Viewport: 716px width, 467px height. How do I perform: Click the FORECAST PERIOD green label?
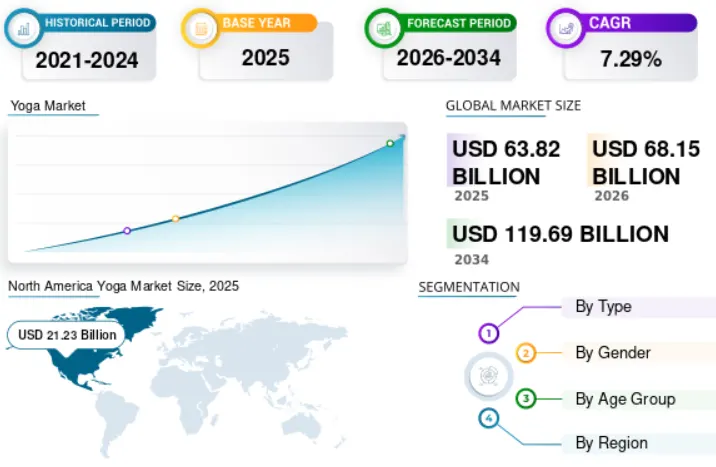(x=459, y=23)
